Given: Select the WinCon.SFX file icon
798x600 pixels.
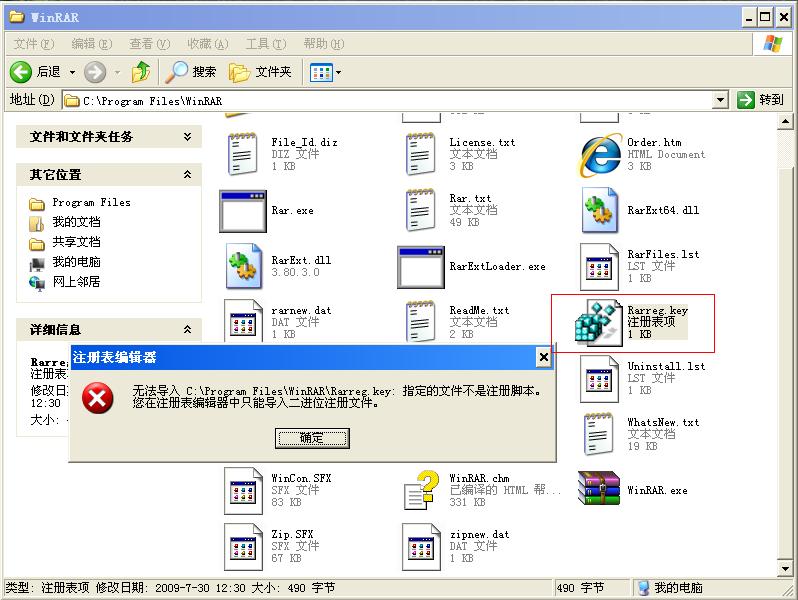Looking at the screenshot, I should pos(244,491).
